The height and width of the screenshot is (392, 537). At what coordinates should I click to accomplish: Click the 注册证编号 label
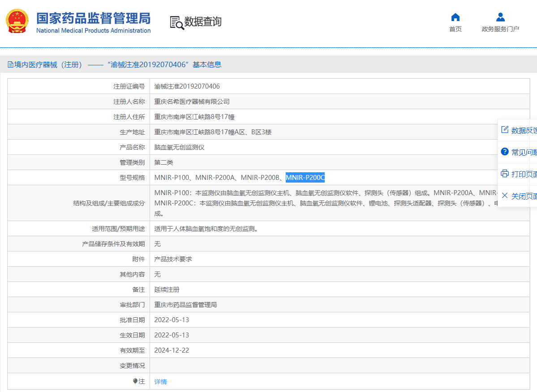(x=129, y=86)
